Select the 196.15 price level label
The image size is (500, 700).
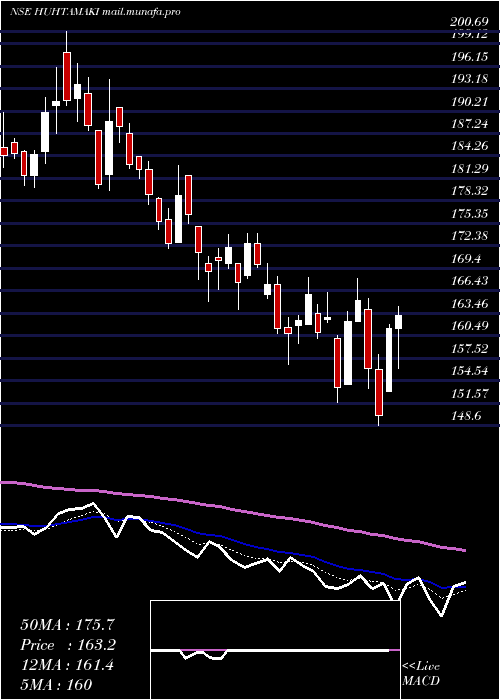tap(470, 57)
